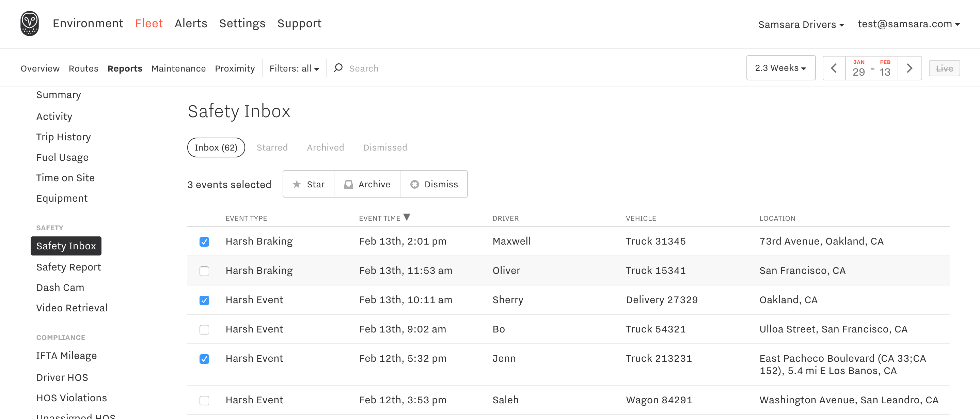This screenshot has width=980, height=419.
Task: Select Oliver's Harsh Braking event checkbox
Action: click(204, 271)
